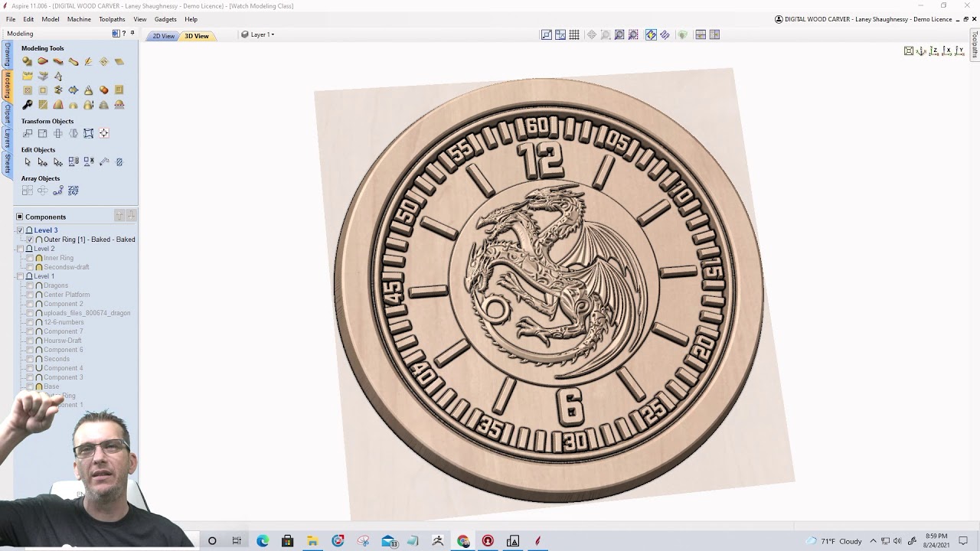Click the X axis view icon
Screen dimensions: 980x551
pos(947,51)
